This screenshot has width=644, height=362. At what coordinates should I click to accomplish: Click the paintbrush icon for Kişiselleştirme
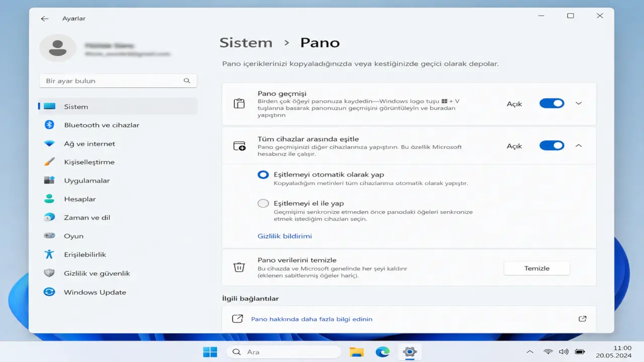pos(49,162)
